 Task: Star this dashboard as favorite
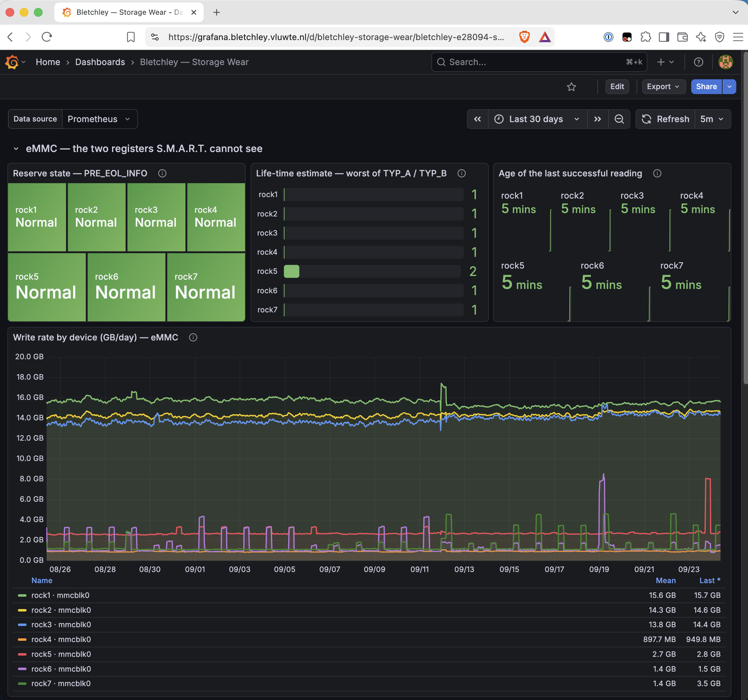coord(571,87)
